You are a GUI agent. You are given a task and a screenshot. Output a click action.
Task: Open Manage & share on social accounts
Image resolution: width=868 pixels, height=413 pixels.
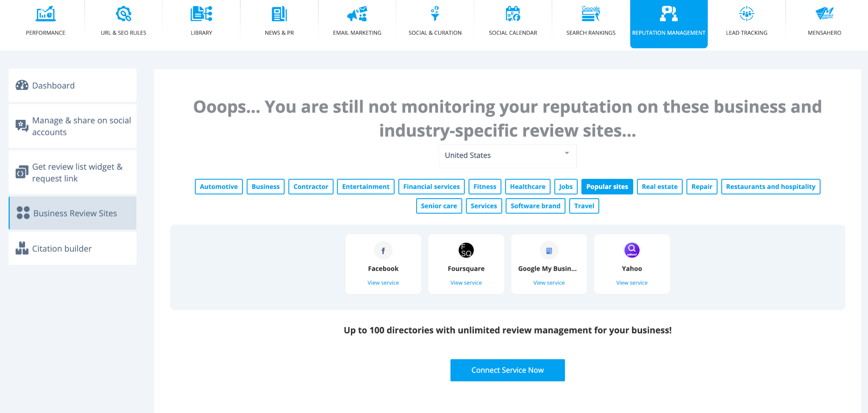[x=72, y=126]
